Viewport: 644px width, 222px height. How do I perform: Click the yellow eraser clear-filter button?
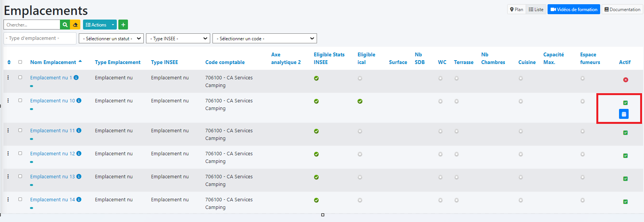pos(75,25)
